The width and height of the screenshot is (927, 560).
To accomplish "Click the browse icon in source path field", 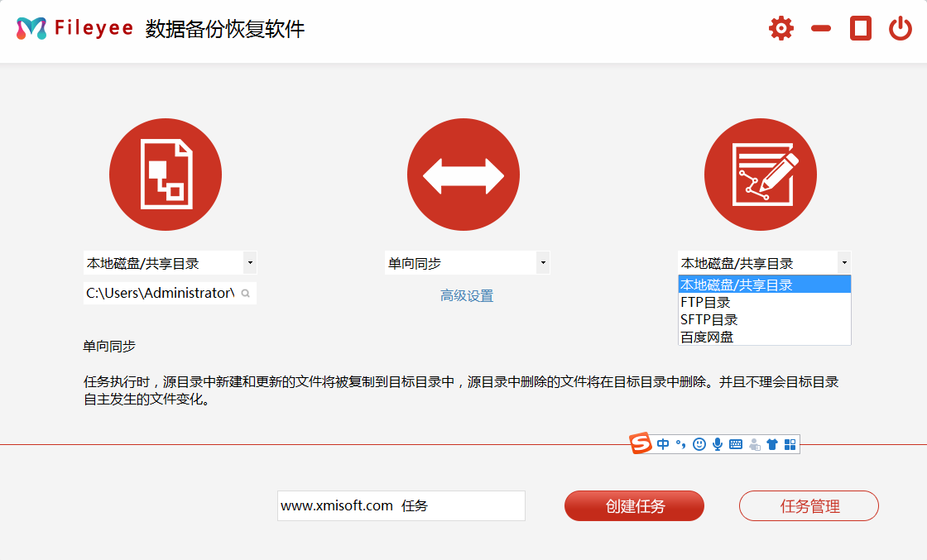I will coord(246,294).
